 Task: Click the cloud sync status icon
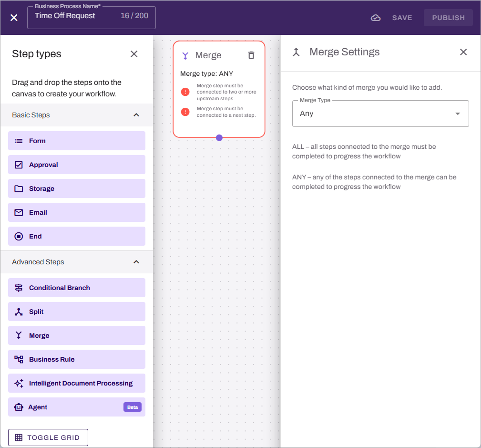[376, 18]
